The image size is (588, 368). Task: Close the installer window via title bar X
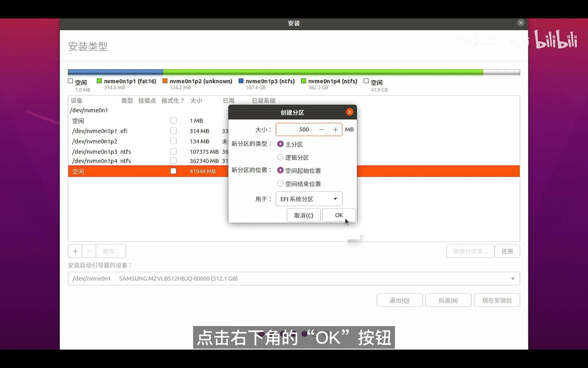click(x=521, y=23)
